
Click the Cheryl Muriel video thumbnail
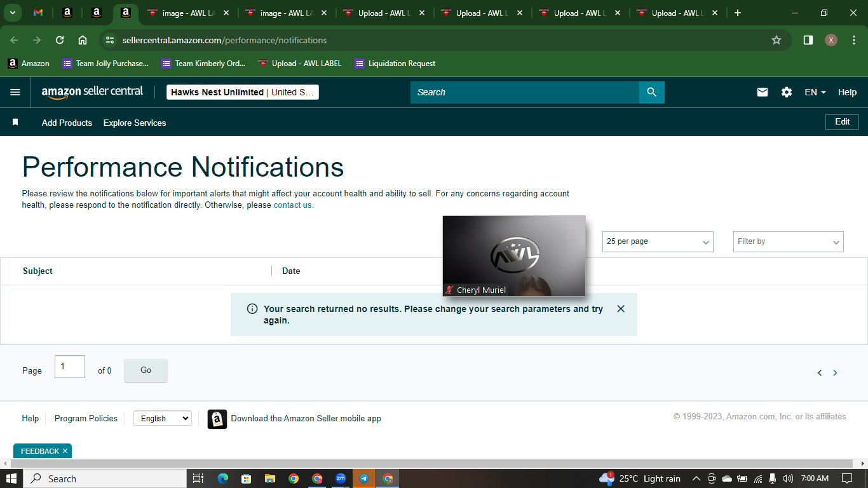(514, 256)
